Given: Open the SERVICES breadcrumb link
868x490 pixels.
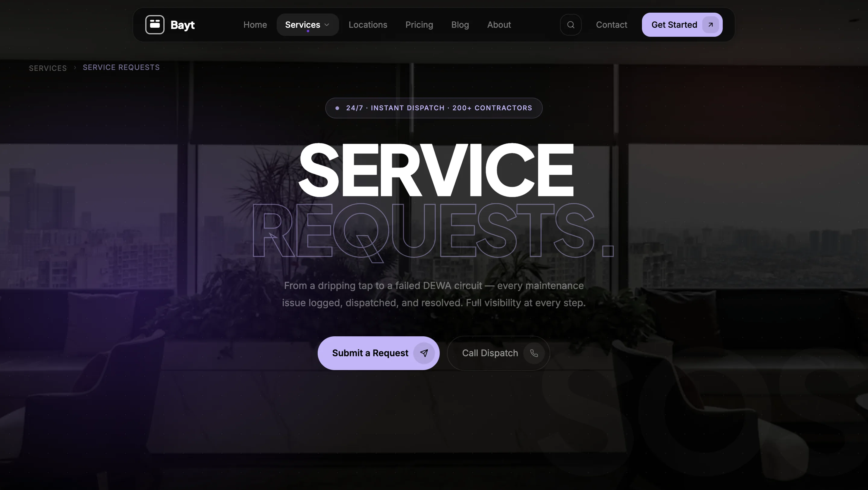Looking at the screenshot, I should pyautogui.click(x=48, y=68).
